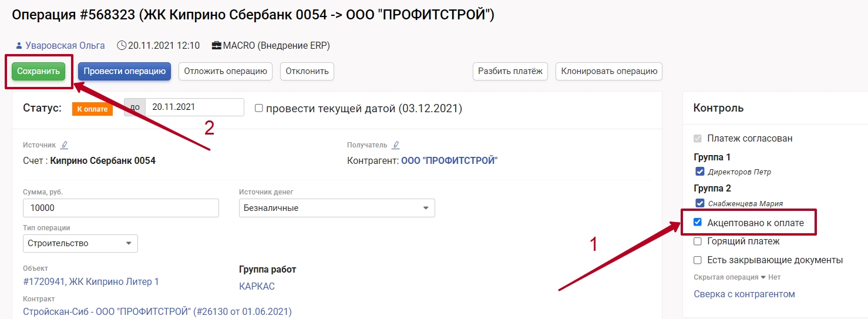Image resolution: width=868 pixels, height=319 pixels.
Task: Click the user icon before Уваровская Ольга
Action: click(x=19, y=46)
